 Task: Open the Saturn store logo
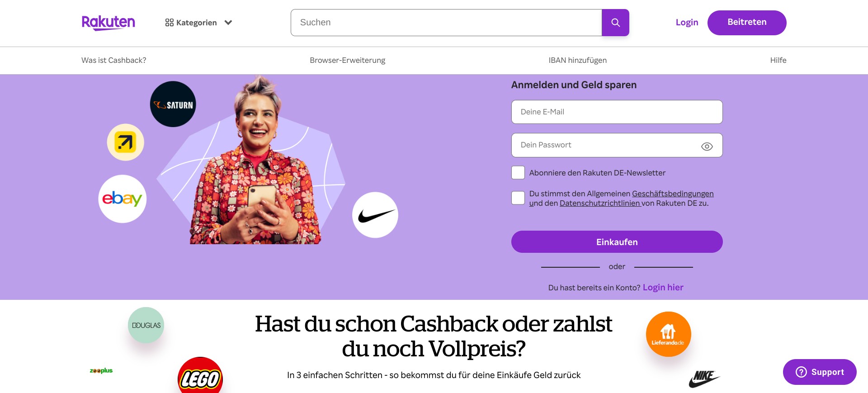tap(173, 104)
